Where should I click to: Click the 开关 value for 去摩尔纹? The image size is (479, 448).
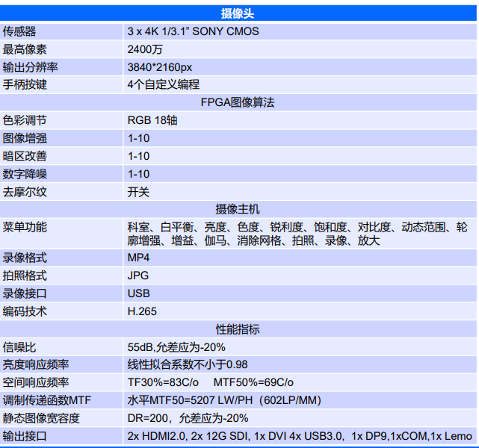[x=139, y=192]
